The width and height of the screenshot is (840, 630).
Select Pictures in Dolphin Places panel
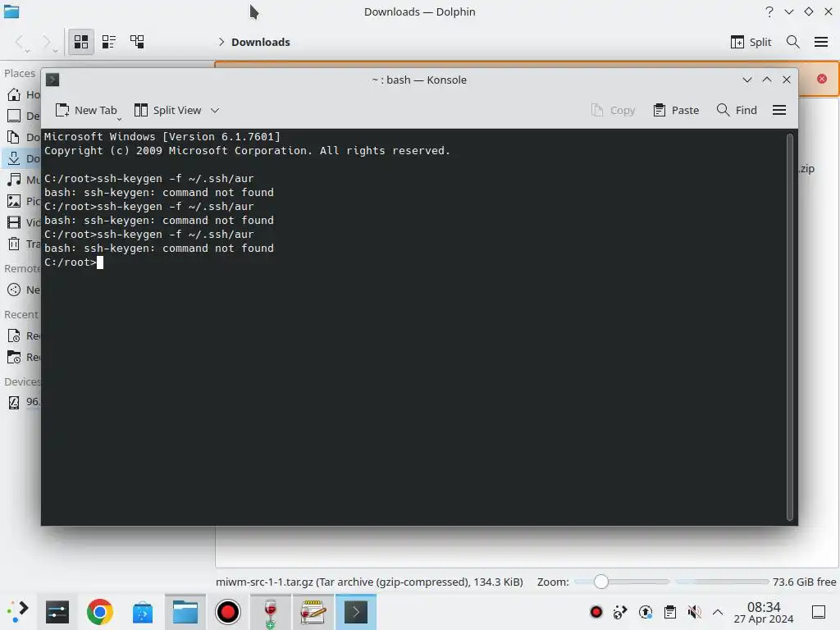click(x=23, y=201)
